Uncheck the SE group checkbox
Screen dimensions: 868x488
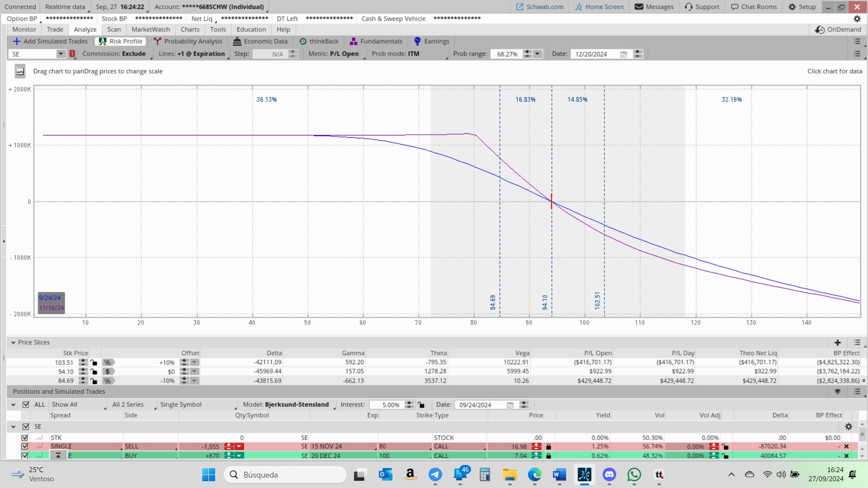(26, 427)
